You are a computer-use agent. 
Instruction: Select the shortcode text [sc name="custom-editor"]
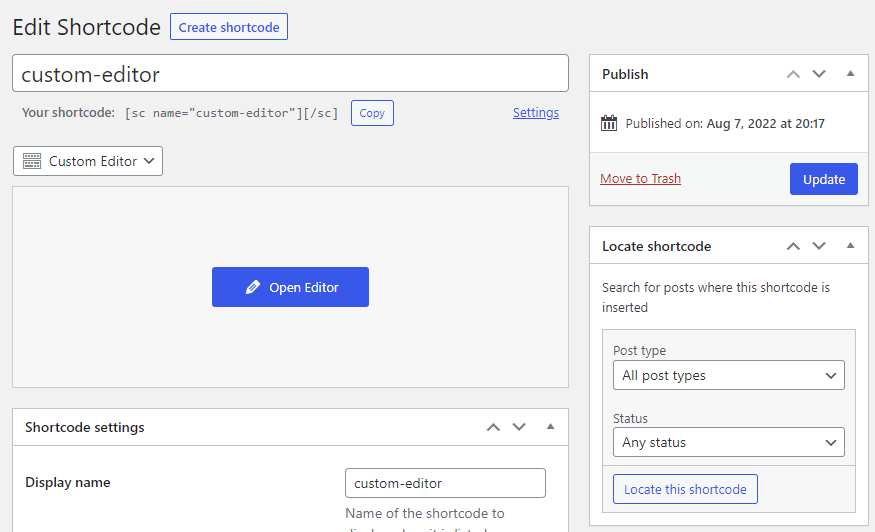pyautogui.click(x=232, y=113)
